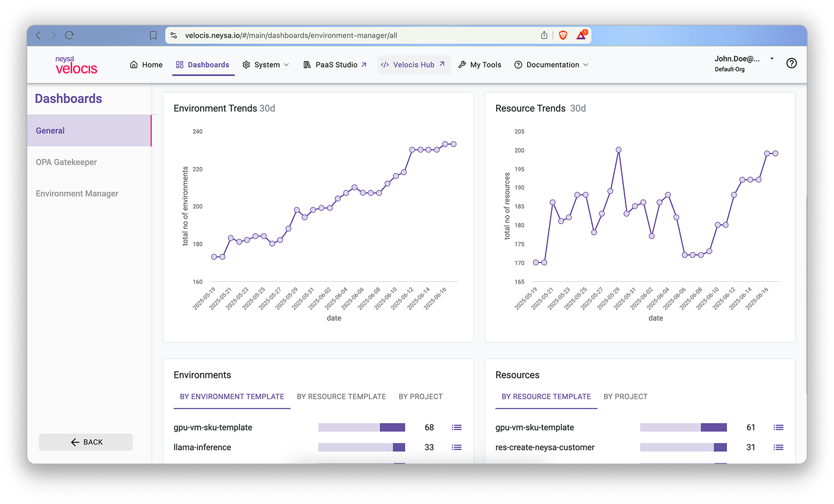Select By Environment Template tab
Screen dimensions: 834x504
pos(232,396)
